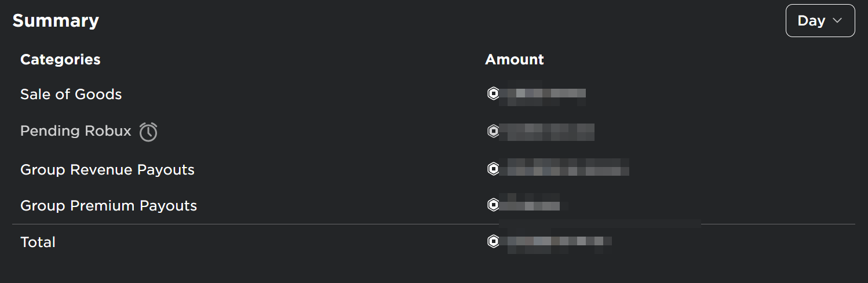Click the blurred Total amount value
Screen dimensions: 868x283
(556, 242)
